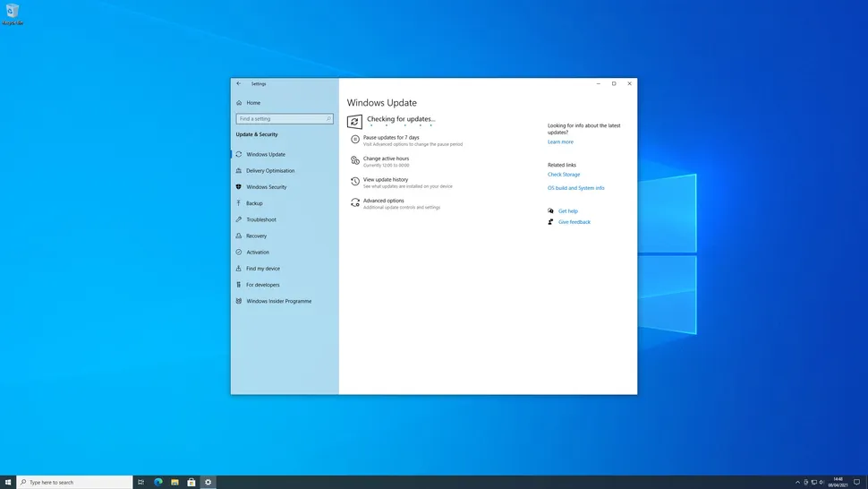Minimize the Settings window
Viewport: 868px width, 489px height.
(599, 83)
